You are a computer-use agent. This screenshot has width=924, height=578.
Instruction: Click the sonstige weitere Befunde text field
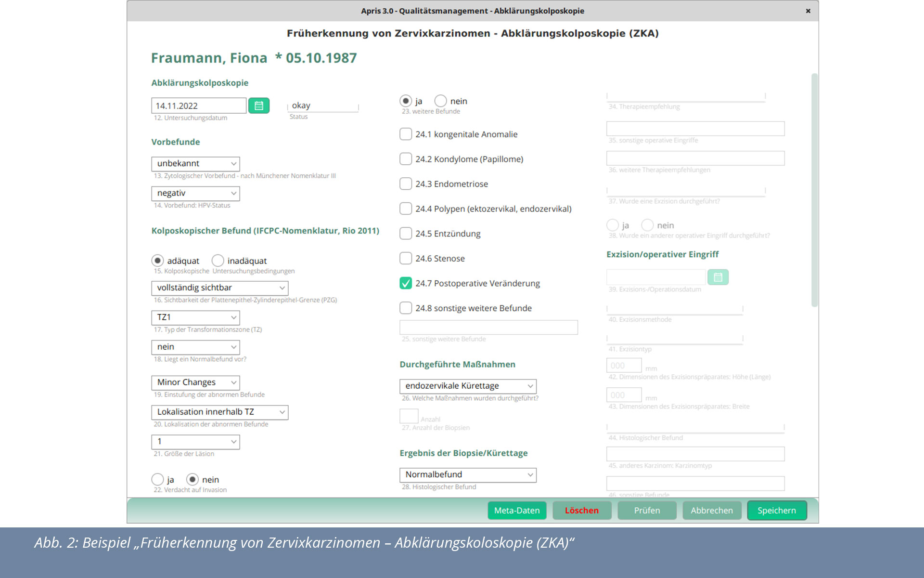(x=488, y=328)
